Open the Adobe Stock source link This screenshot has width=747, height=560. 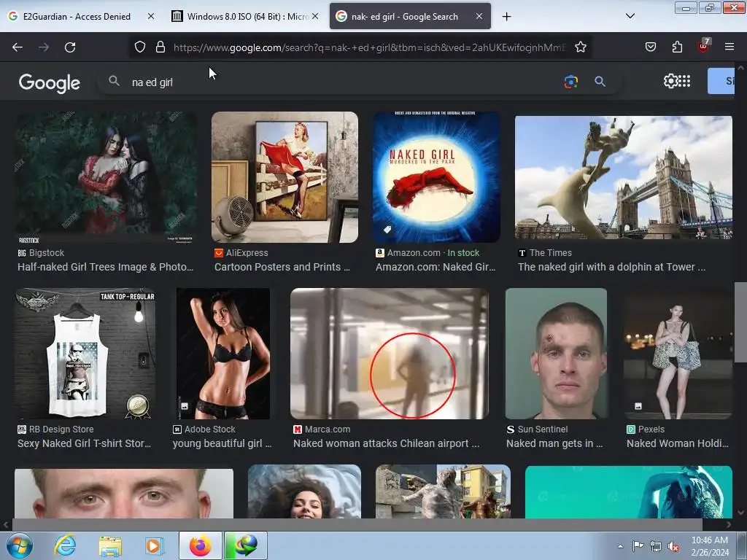tap(205, 429)
